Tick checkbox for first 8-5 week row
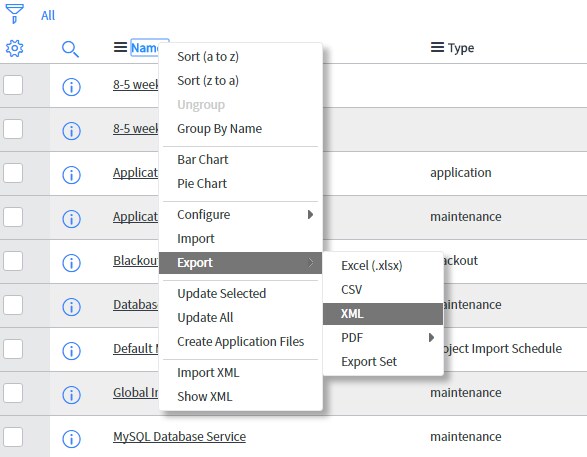Viewport: 587px width, 457px height. (13, 85)
